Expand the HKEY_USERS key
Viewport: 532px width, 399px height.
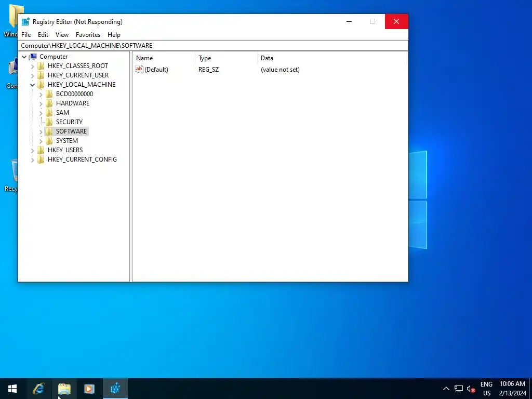click(33, 150)
